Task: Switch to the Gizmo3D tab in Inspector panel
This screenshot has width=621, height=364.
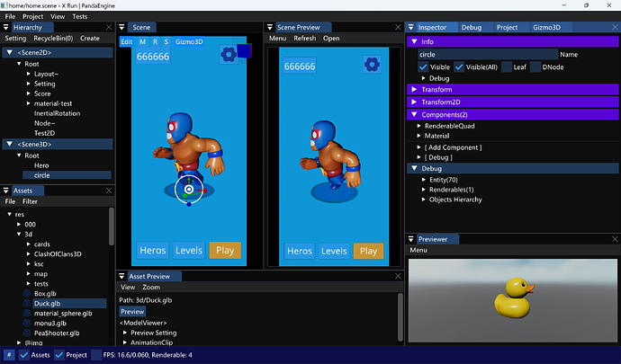Action: tap(546, 27)
